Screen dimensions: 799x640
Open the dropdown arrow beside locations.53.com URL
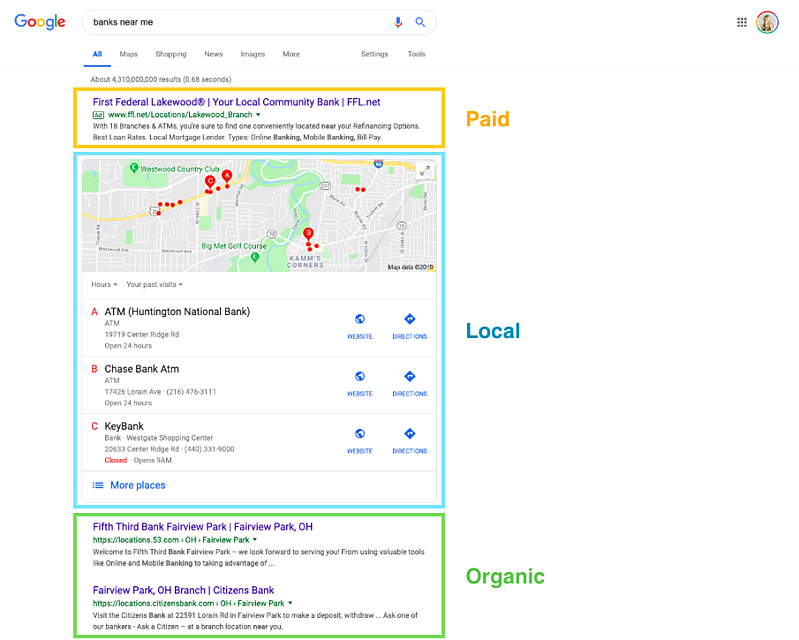click(255, 539)
